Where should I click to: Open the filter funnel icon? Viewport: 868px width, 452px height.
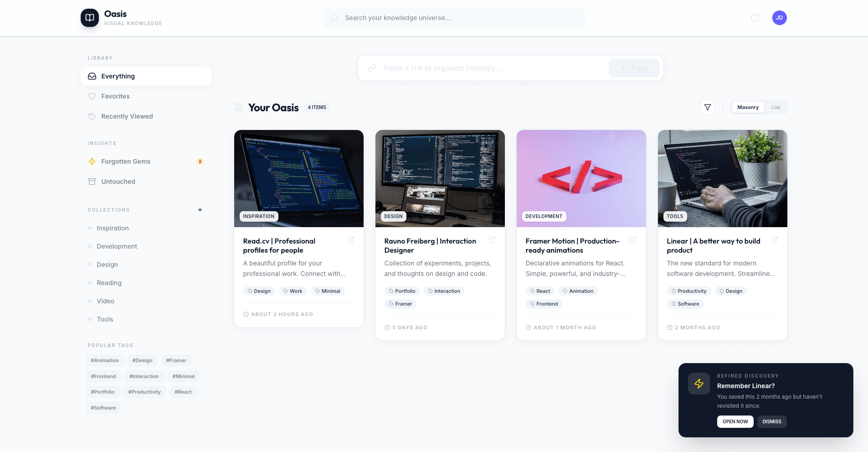pyautogui.click(x=708, y=107)
